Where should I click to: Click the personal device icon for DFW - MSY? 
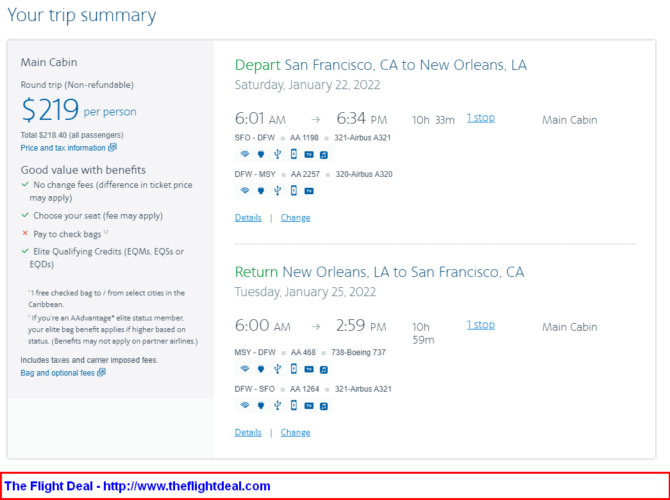tap(294, 190)
